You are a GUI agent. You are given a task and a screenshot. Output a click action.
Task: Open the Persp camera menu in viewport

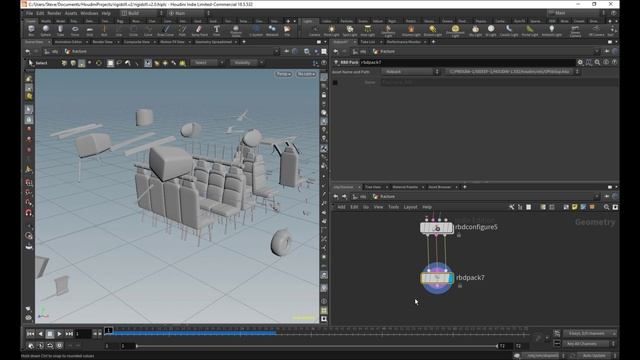[x=283, y=74]
